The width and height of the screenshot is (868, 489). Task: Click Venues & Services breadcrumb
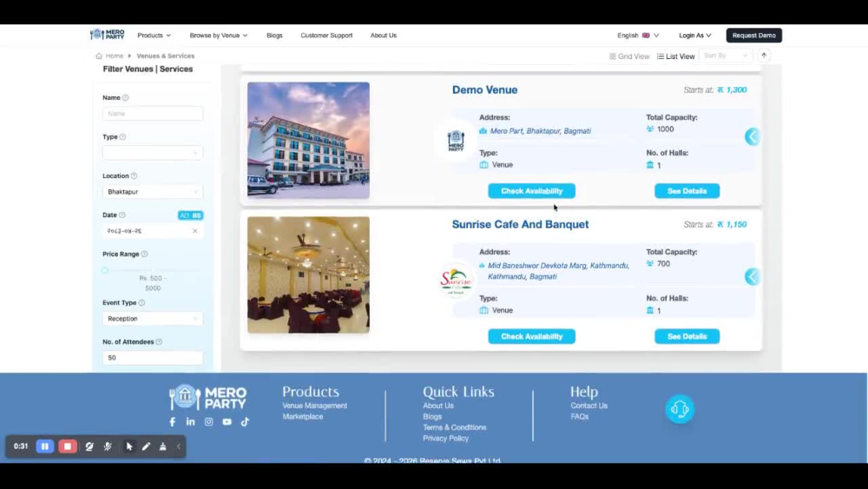point(166,56)
